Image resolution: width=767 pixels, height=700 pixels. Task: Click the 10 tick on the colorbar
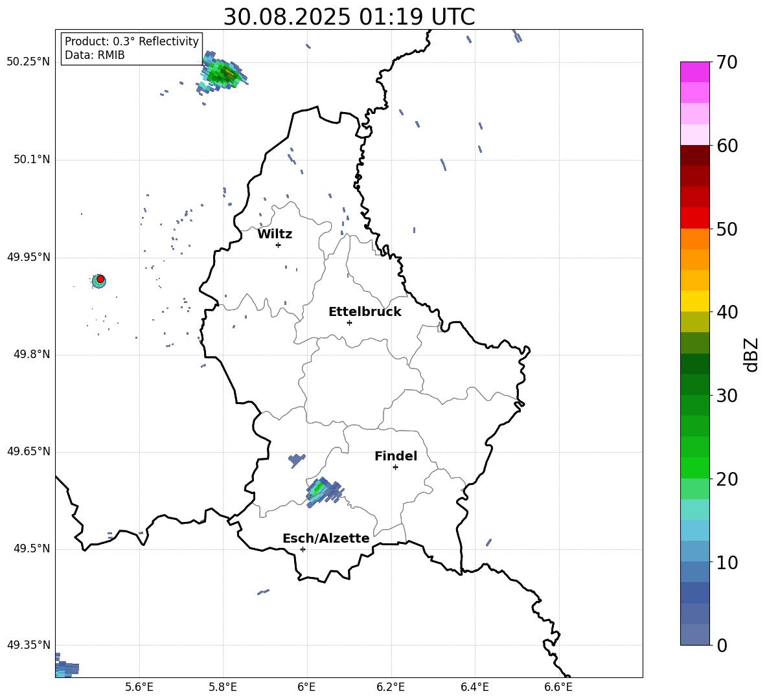pos(727,562)
